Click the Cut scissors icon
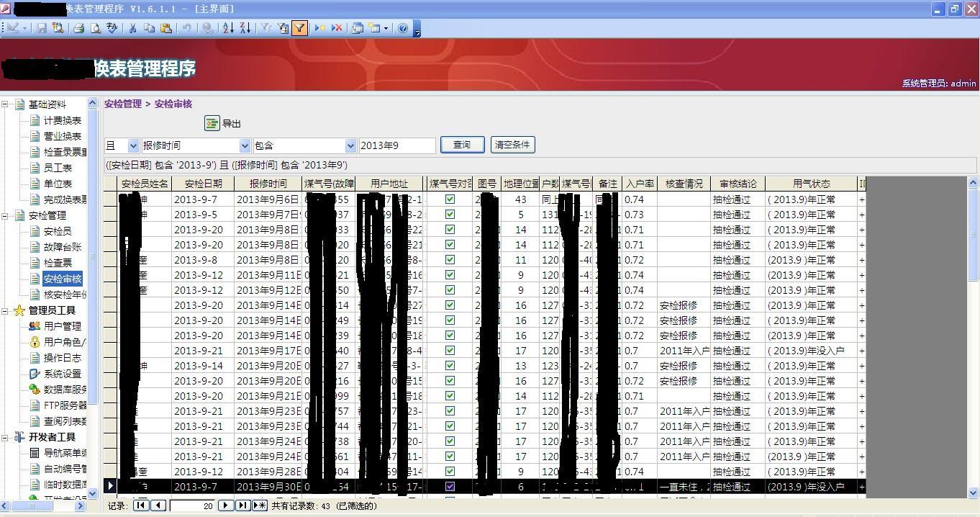980x517 pixels. coord(132,28)
